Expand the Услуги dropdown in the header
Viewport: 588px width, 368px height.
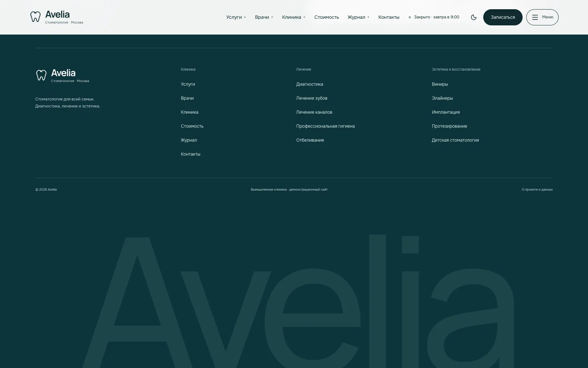click(x=236, y=17)
